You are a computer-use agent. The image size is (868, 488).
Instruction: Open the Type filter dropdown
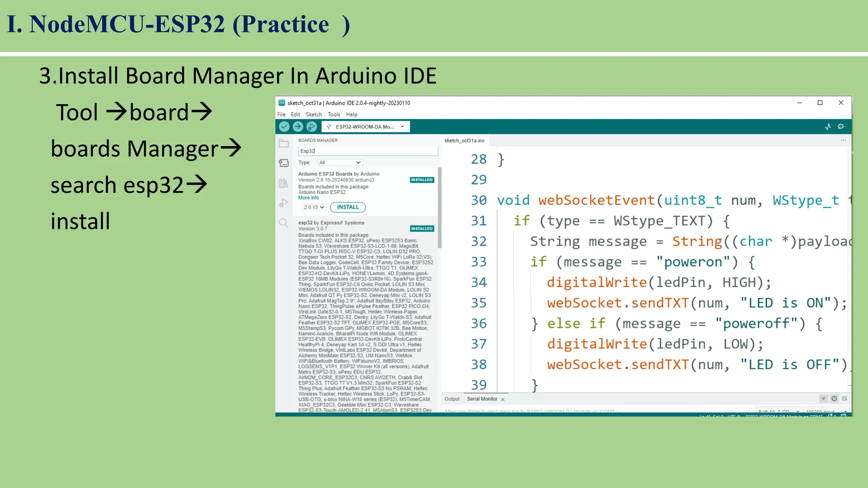click(x=340, y=162)
